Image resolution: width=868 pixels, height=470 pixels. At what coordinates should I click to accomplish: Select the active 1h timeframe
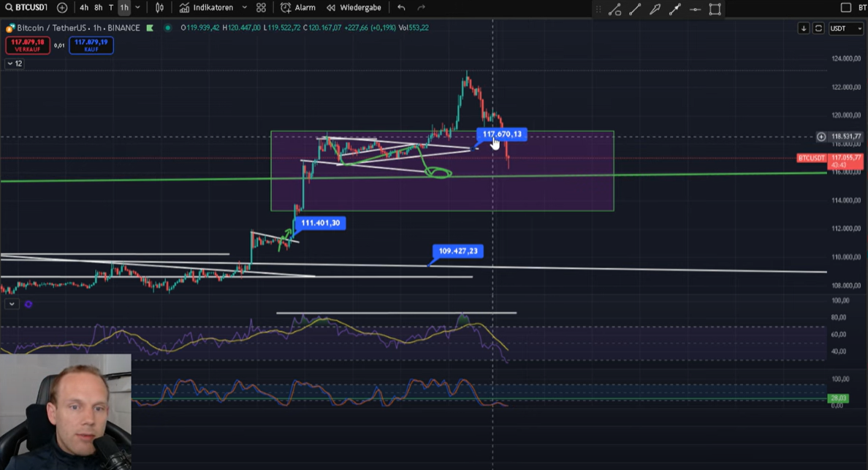click(x=124, y=8)
